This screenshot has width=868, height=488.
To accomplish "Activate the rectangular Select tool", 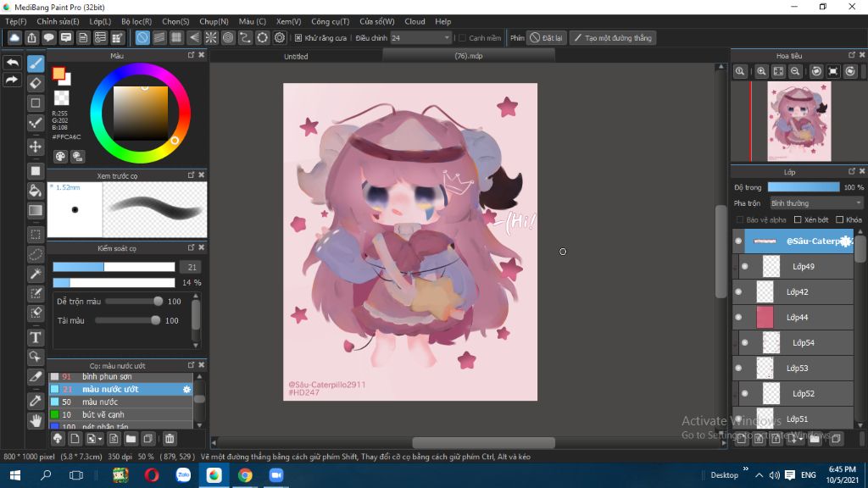I will 36,235.
